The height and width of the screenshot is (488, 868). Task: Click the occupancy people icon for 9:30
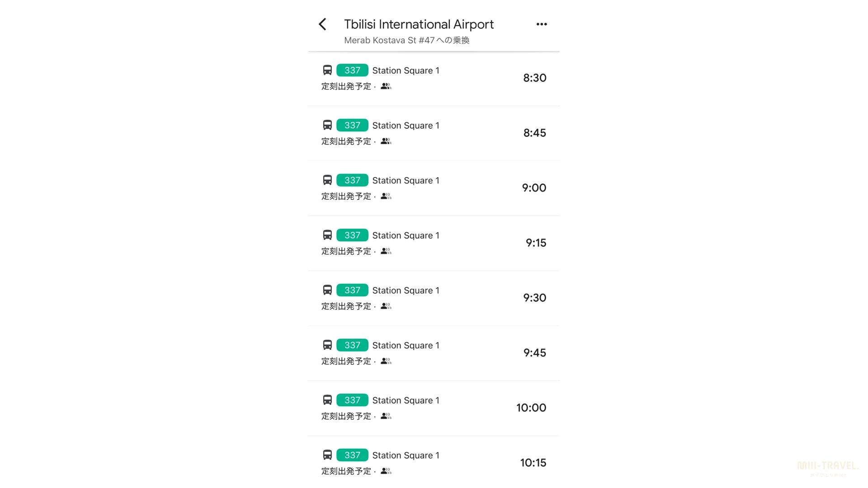pyautogui.click(x=386, y=306)
